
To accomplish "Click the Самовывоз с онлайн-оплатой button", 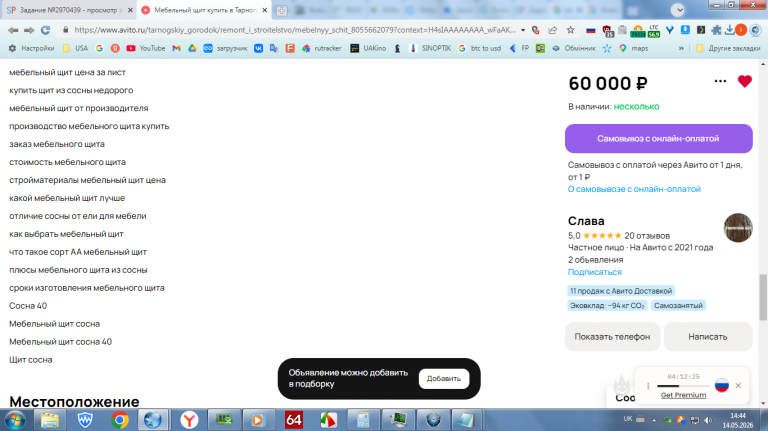I will [658, 139].
